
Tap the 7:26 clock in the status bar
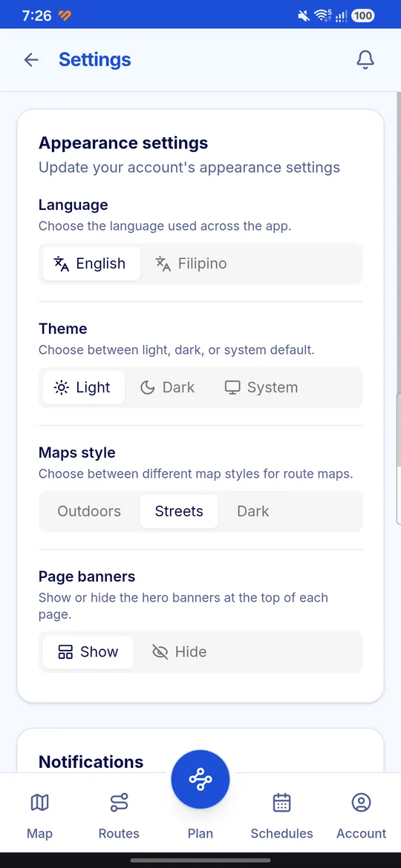point(36,16)
